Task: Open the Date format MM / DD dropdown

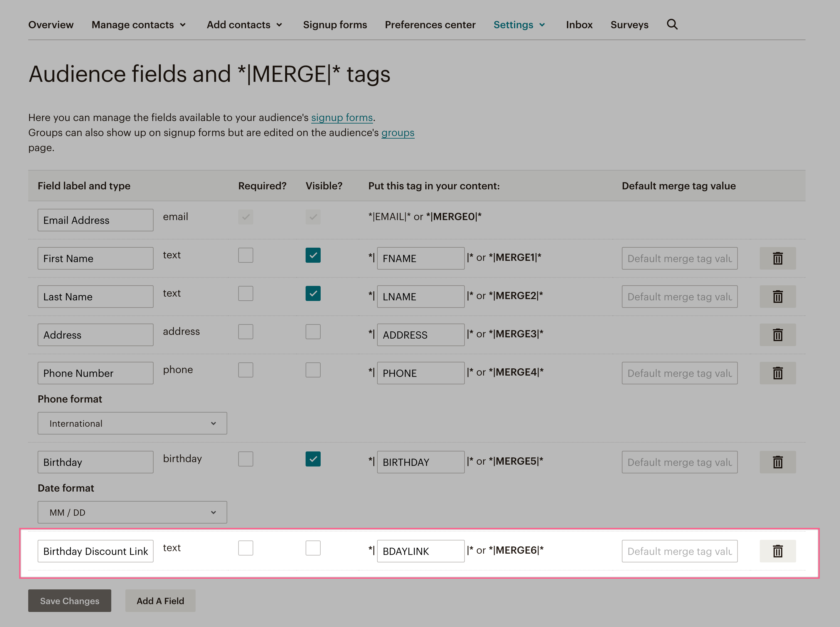Action: (132, 512)
